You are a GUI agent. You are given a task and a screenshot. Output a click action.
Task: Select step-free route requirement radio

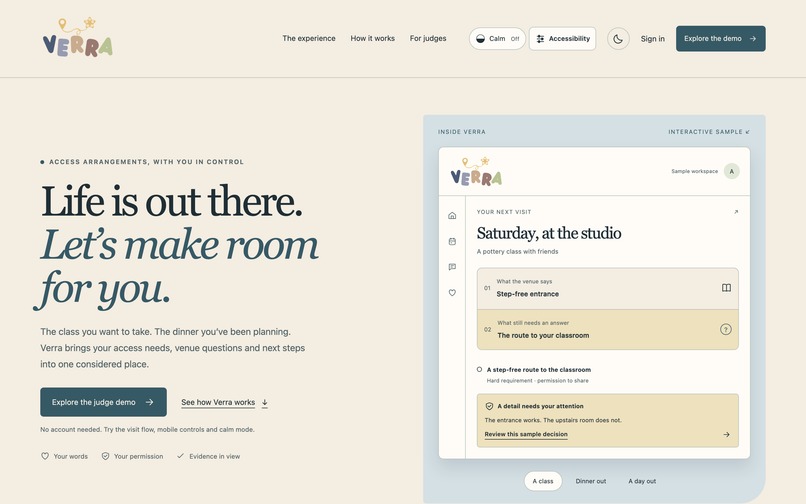click(x=479, y=369)
